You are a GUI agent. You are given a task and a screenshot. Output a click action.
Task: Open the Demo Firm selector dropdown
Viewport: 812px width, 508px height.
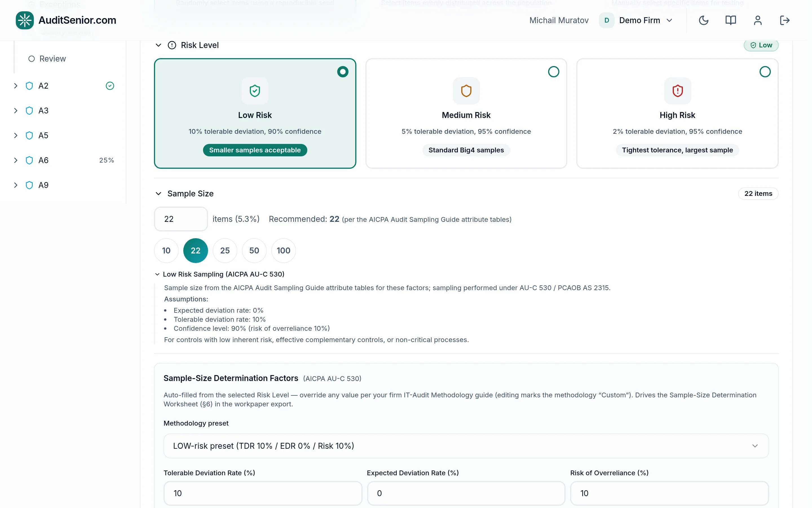(x=637, y=20)
